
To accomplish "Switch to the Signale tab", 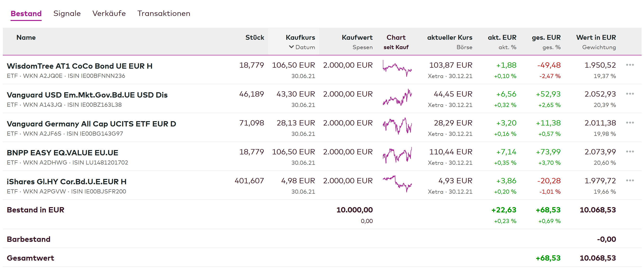I will tap(67, 13).
